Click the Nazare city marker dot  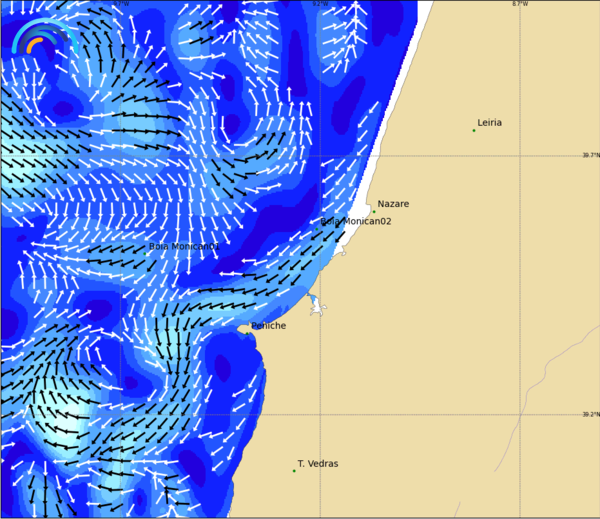point(374,211)
